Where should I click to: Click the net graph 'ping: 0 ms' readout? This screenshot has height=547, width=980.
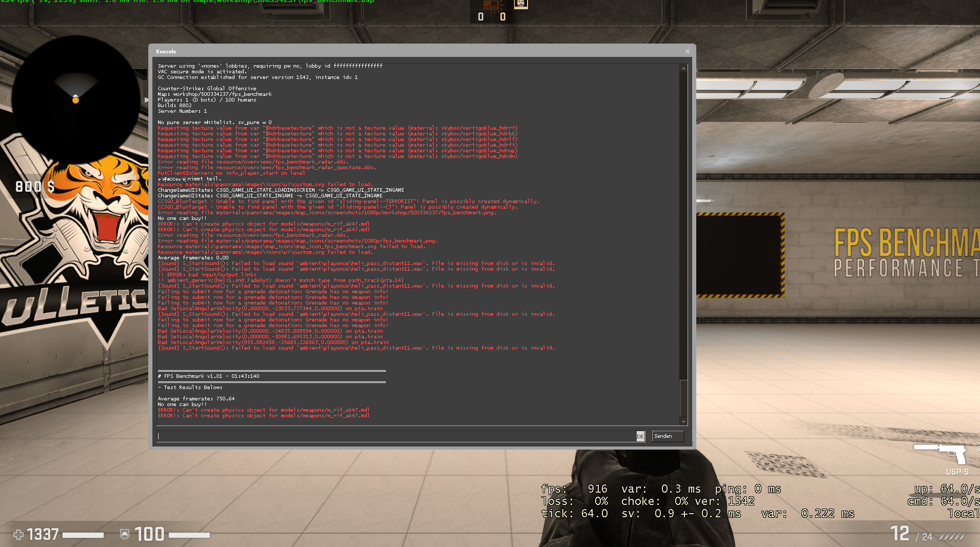pos(748,489)
